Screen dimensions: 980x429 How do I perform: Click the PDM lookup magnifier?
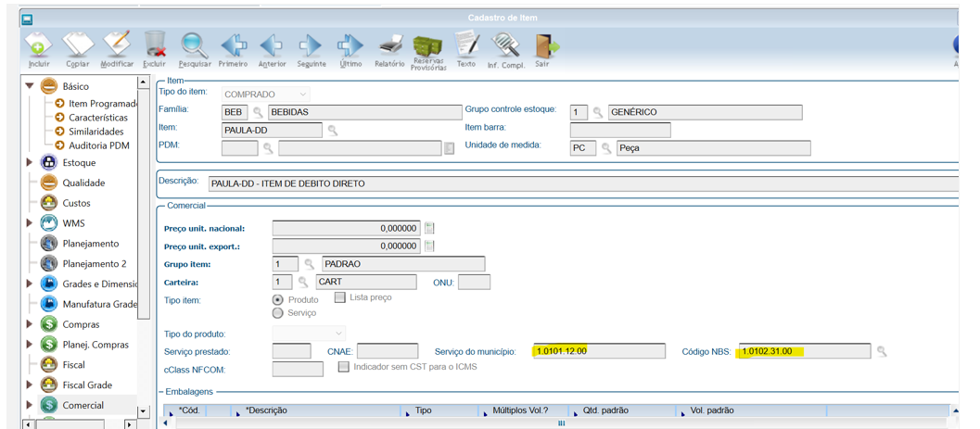[x=268, y=148]
